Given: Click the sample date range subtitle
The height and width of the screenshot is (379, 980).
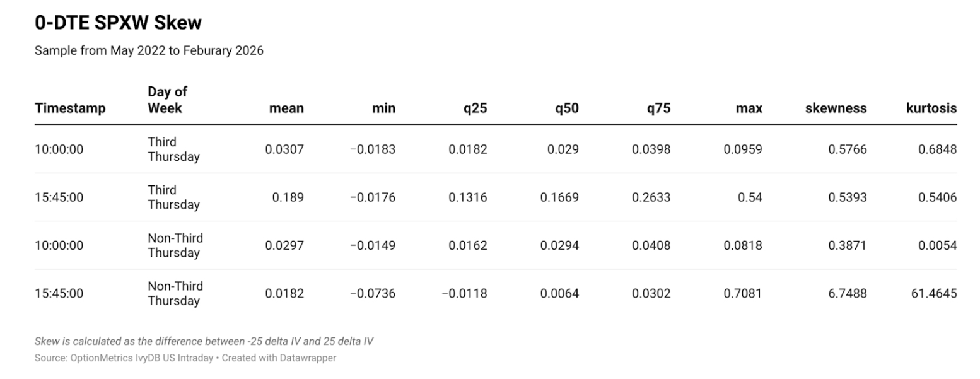Looking at the screenshot, I should coord(149,50).
